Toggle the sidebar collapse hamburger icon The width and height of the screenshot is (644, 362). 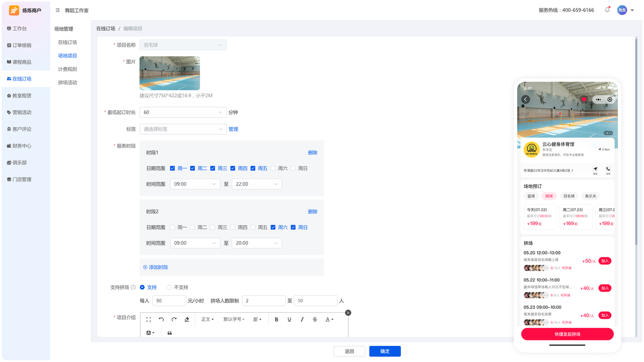58,10
